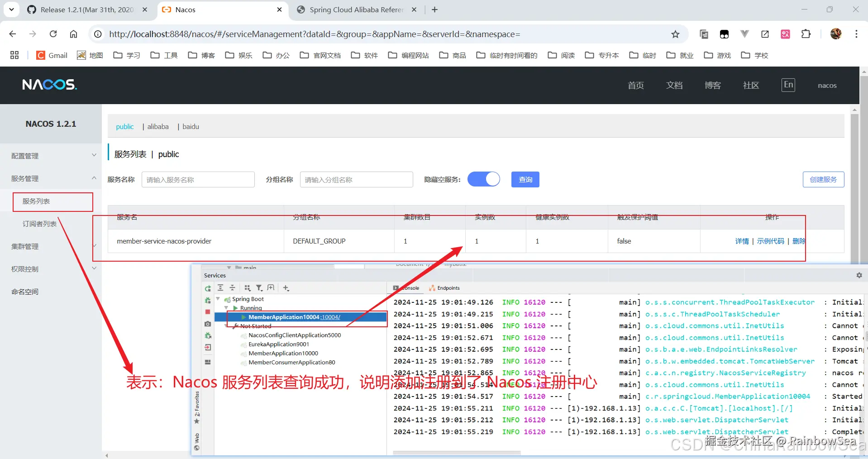Image resolution: width=868 pixels, height=459 pixels.
Task: Reload the Nacos page
Action: click(x=53, y=34)
